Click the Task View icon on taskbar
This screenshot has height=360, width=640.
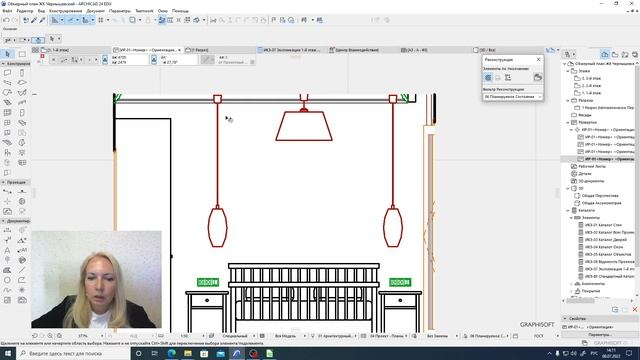pyautogui.click(x=155, y=353)
